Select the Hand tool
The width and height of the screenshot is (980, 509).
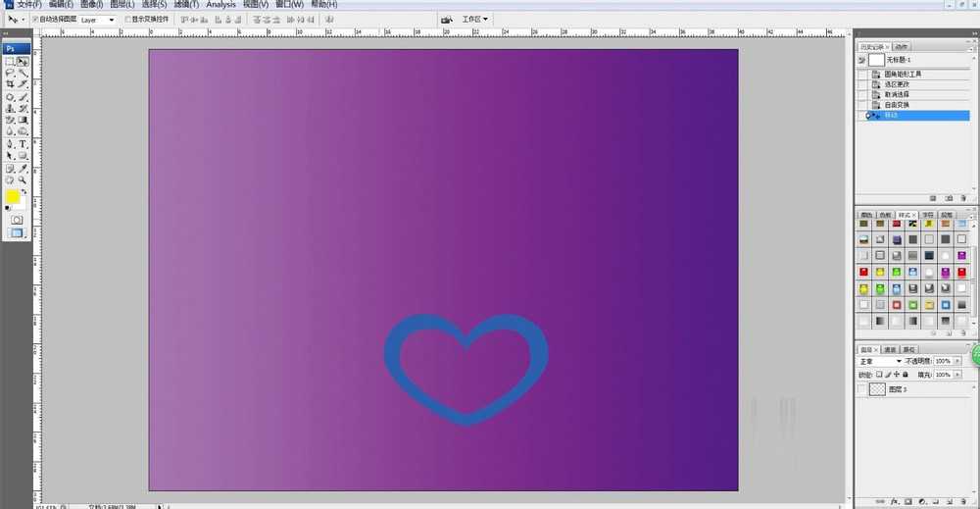coord(10,180)
